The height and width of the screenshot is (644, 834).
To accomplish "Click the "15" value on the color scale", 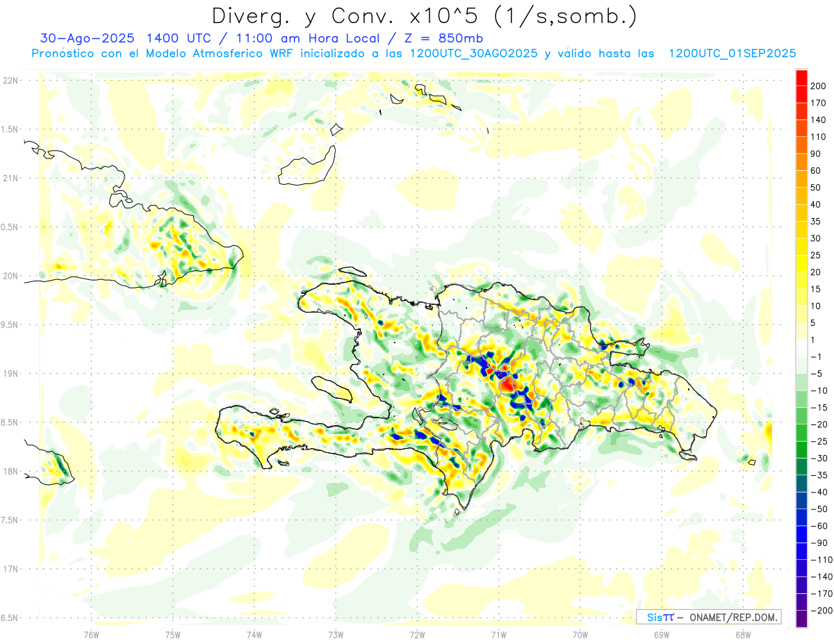I will pyautogui.click(x=816, y=289).
